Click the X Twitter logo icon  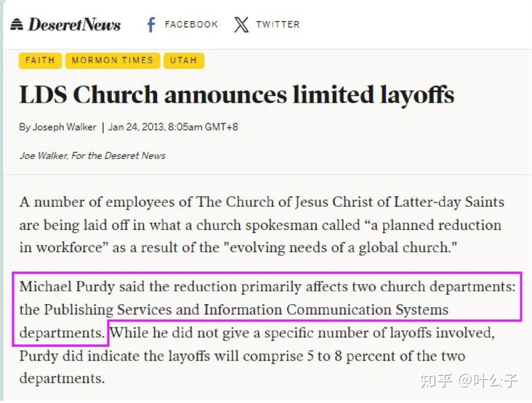[x=241, y=25]
